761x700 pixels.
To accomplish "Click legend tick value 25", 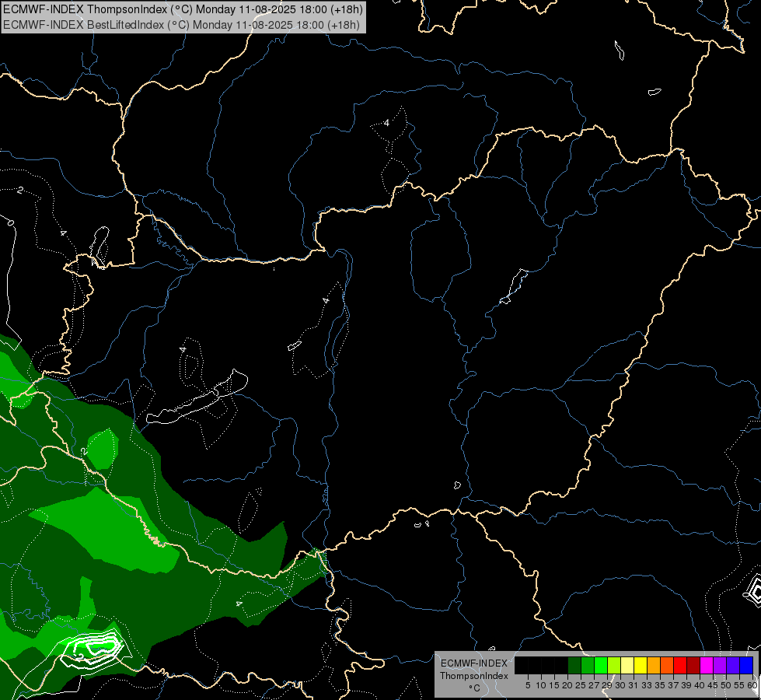I will tap(581, 685).
